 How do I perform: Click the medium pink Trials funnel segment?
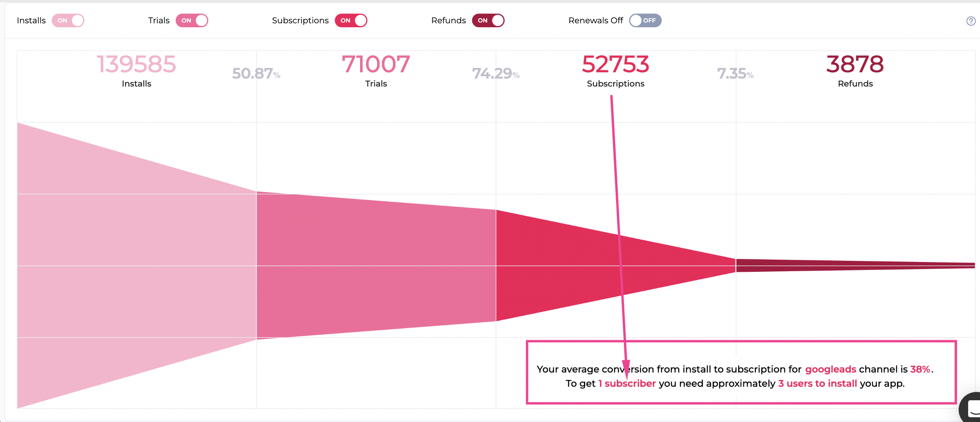coord(376,266)
